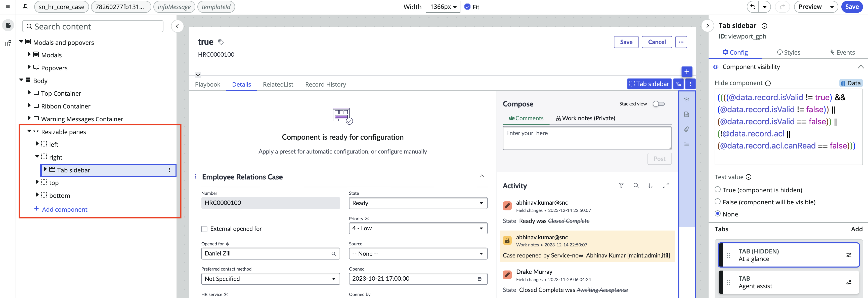Click the flask test icon
The height and width of the screenshot is (298, 868).
25,7
